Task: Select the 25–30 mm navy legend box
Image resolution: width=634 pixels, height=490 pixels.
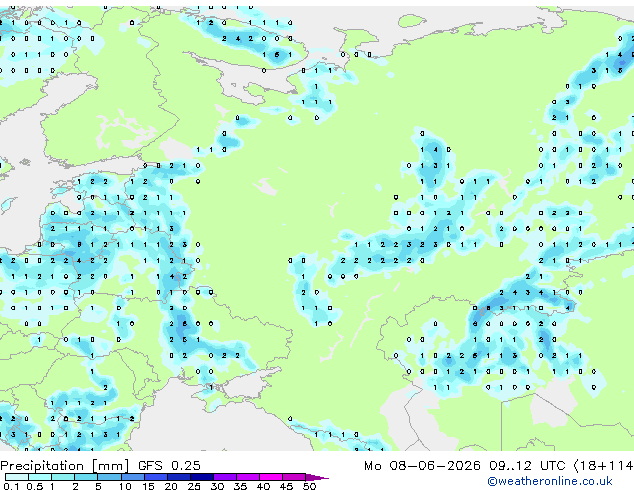Action: pos(202,477)
